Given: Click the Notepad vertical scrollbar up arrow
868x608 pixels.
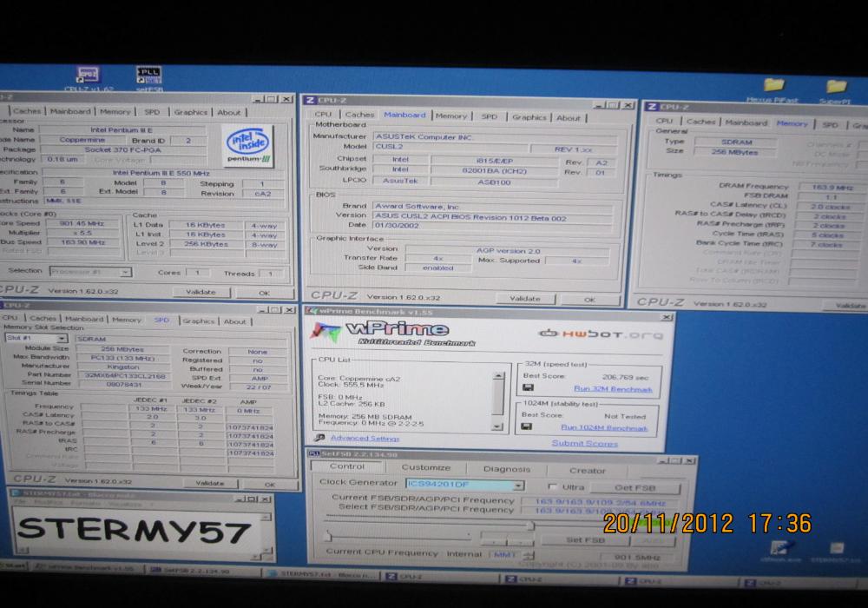Looking at the screenshot, I should click(x=266, y=516).
